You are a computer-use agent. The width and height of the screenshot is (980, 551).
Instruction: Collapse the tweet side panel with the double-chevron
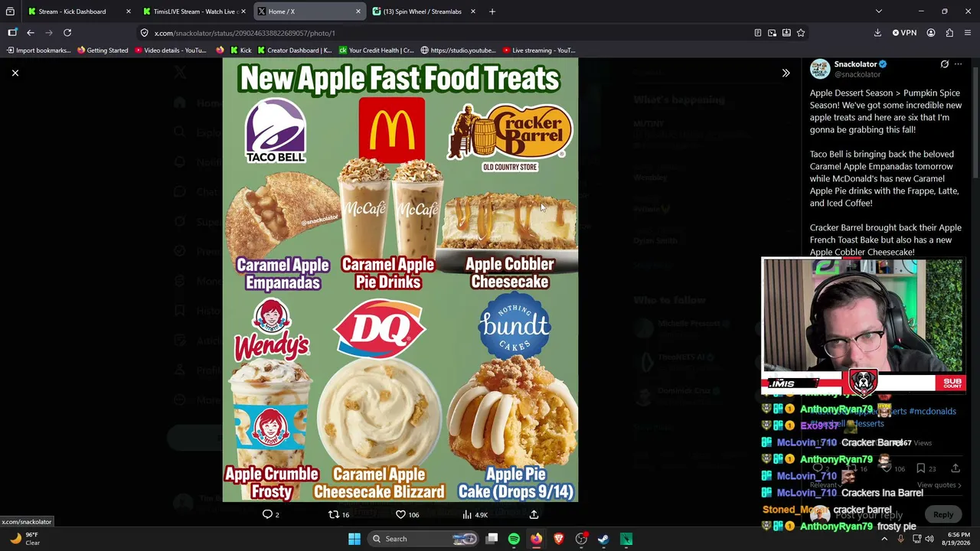pos(786,73)
